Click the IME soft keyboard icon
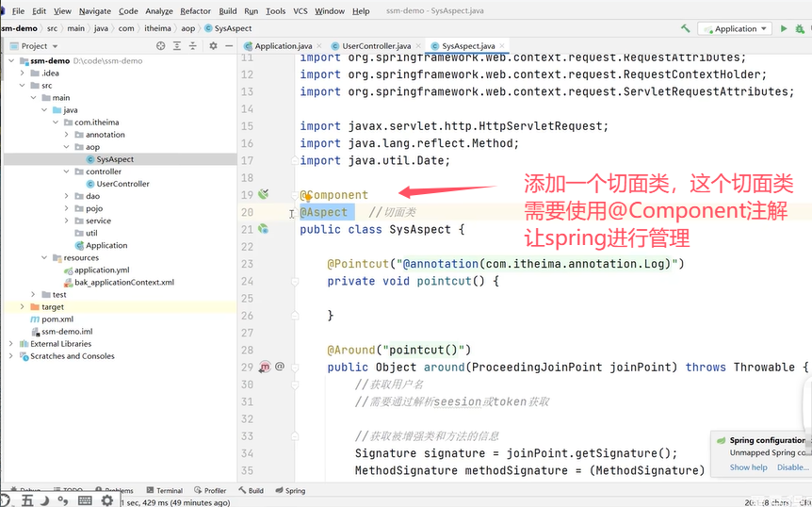812x507 pixels. pos(85,500)
